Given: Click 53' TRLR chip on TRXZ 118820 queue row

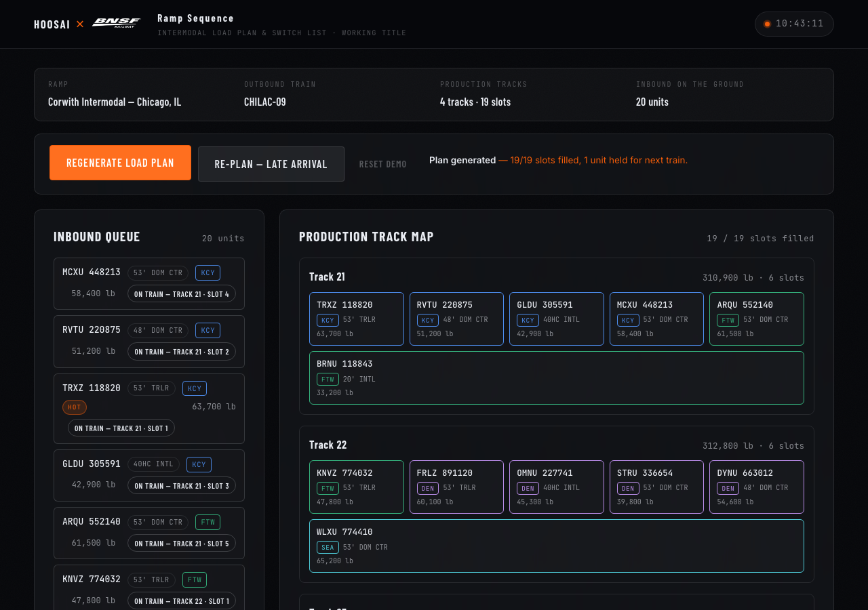Looking at the screenshot, I should click(x=151, y=388).
